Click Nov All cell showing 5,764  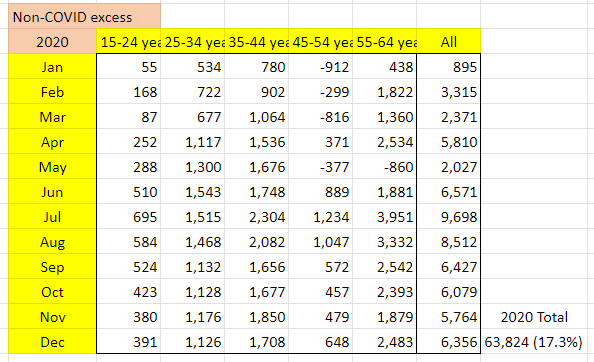point(449,317)
